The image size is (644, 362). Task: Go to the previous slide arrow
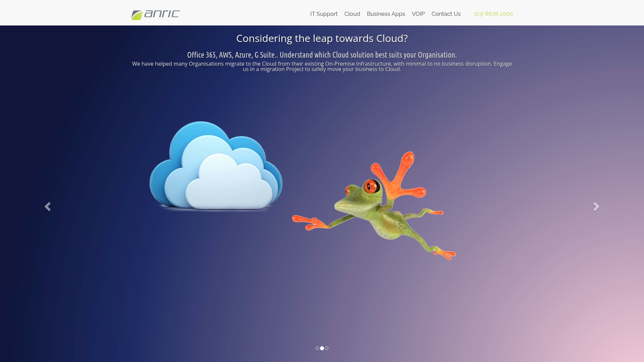pyautogui.click(x=48, y=206)
